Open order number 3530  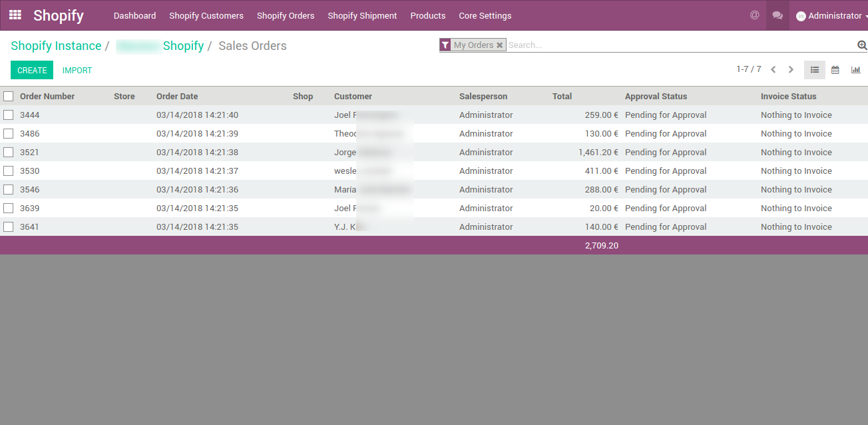tap(30, 171)
